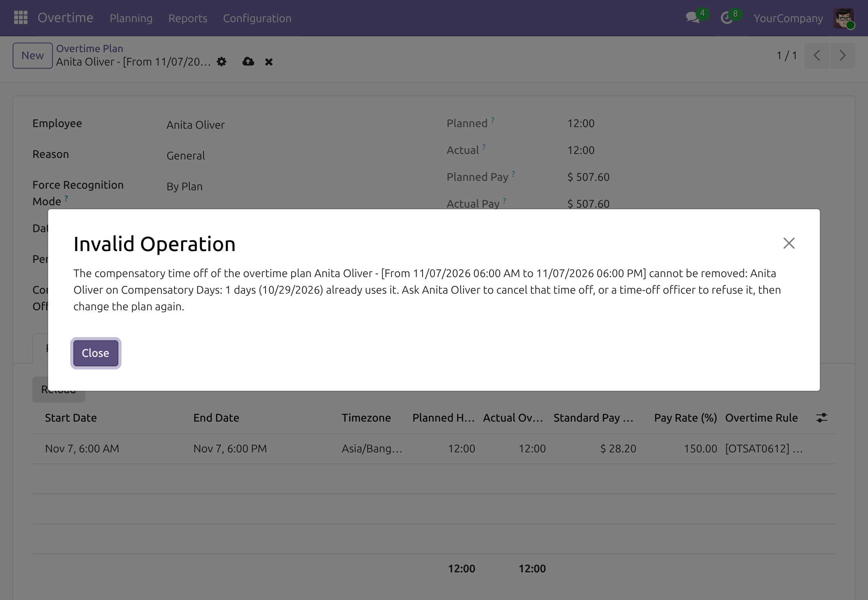Image resolution: width=868 pixels, height=600 pixels.
Task: Go to previous record arrow
Action: tap(817, 55)
